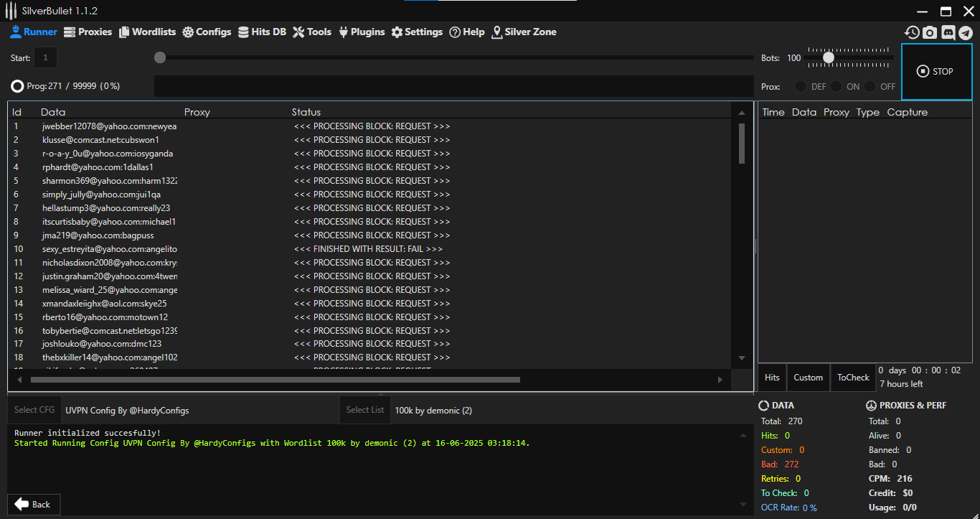Viewport: 980px width, 519px height.
Task: Maximize the SilverBullet window
Action: tap(946, 11)
